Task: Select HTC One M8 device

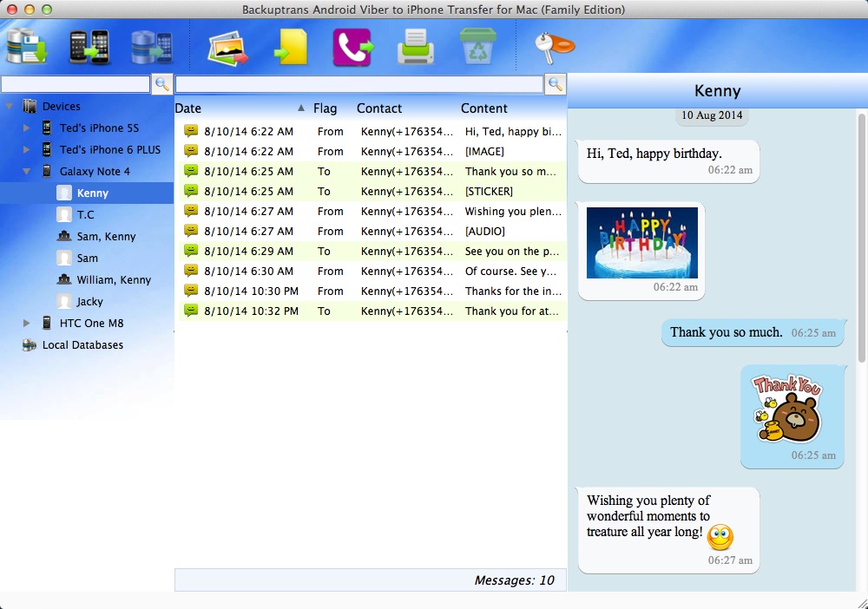Action: [x=91, y=323]
